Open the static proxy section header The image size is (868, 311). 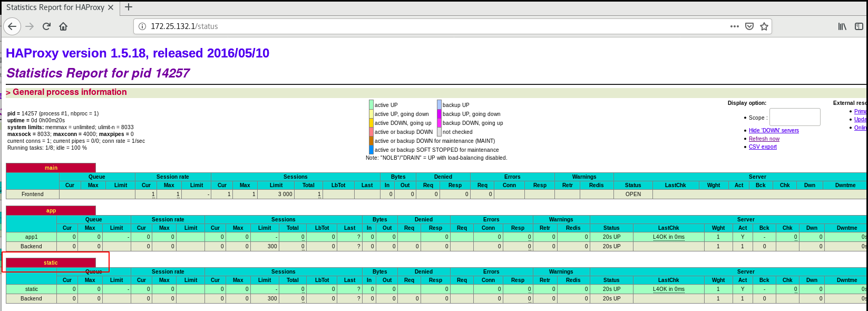pos(51,263)
